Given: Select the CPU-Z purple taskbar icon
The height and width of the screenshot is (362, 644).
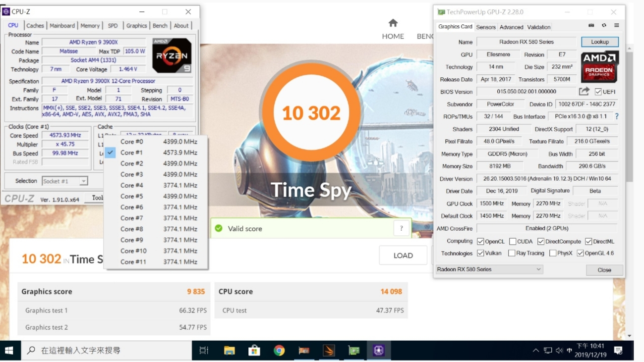Looking at the screenshot, I should tap(379, 350).
